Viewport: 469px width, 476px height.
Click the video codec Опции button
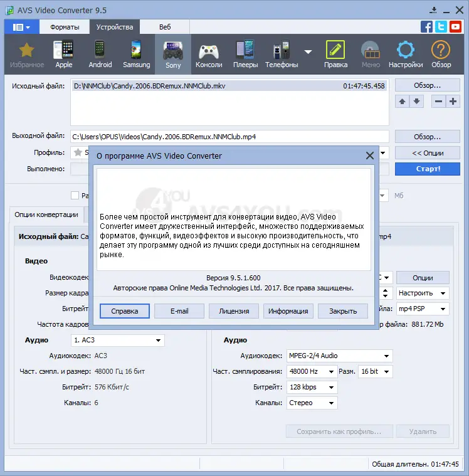pos(423,278)
